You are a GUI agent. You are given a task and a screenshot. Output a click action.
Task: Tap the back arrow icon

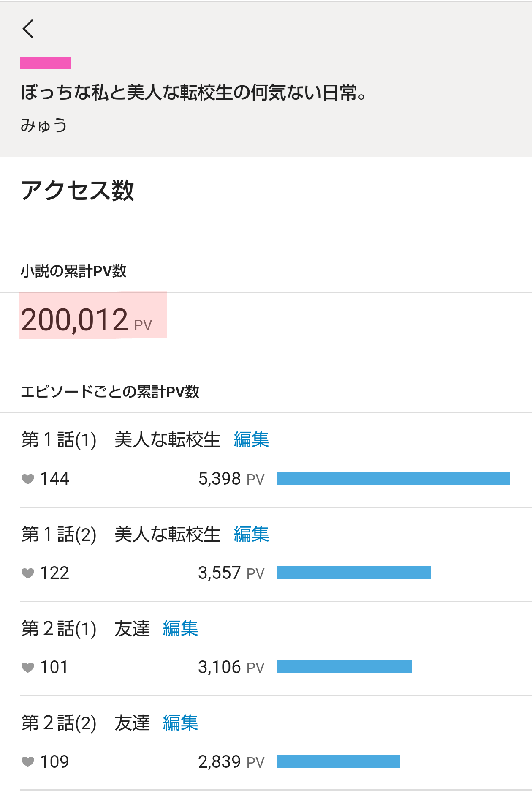(28, 29)
